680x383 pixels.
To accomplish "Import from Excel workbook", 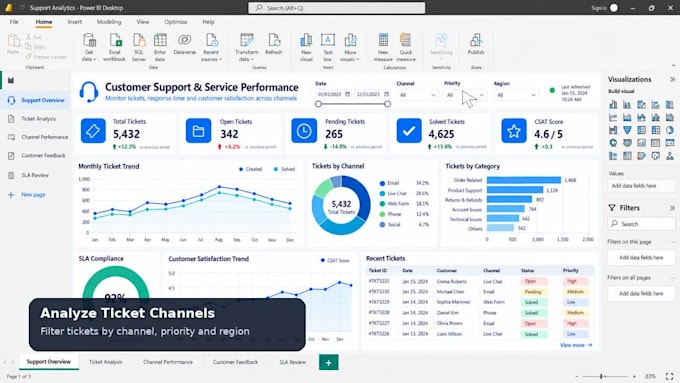I will tap(114, 47).
